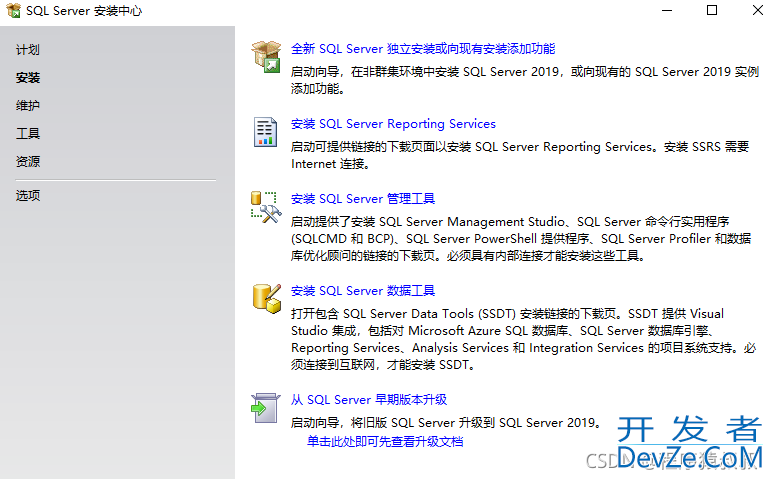Image resolution: width=773 pixels, height=479 pixels.
Task: Click the text 将旧版 SQL Server 升级到 SQL Server 2019
Action: point(474,423)
